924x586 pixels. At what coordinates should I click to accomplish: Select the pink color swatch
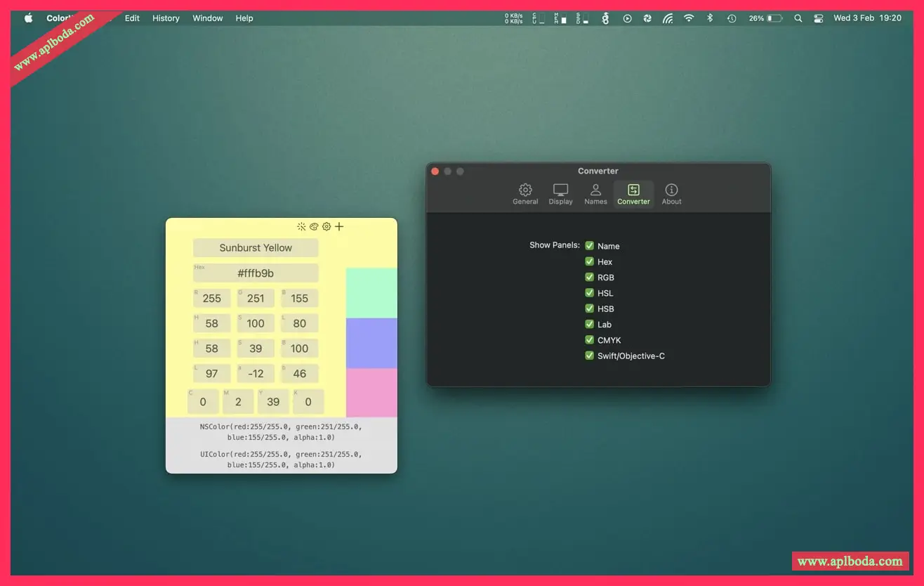(371, 392)
